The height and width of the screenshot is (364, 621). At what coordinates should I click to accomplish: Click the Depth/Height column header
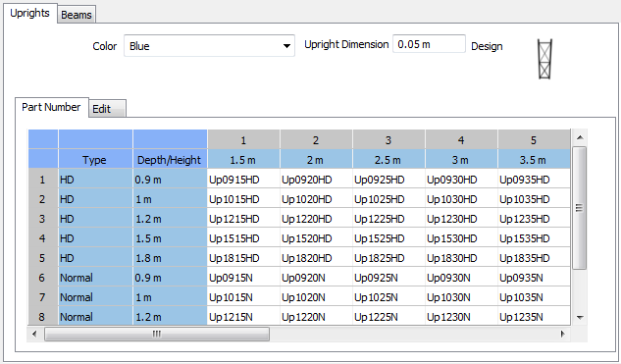click(x=170, y=159)
